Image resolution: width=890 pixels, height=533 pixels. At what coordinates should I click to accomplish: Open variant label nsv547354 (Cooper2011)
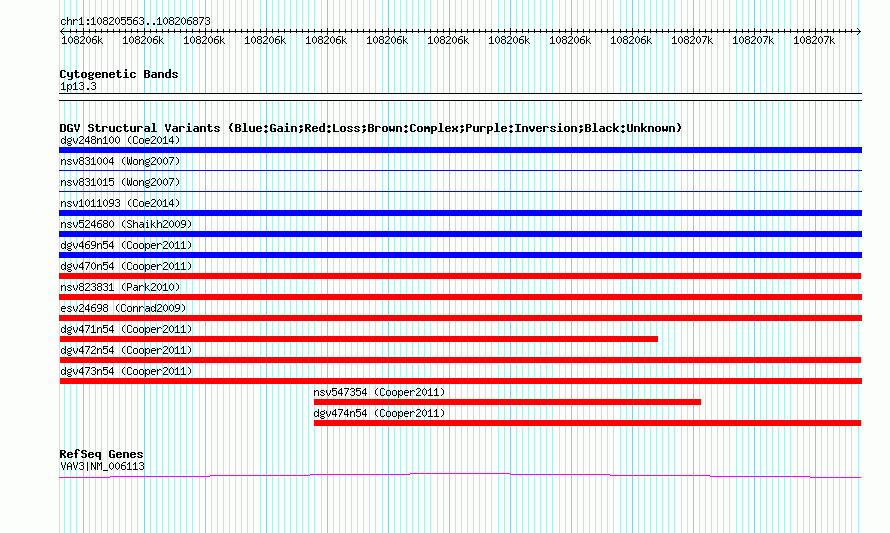point(379,392)
